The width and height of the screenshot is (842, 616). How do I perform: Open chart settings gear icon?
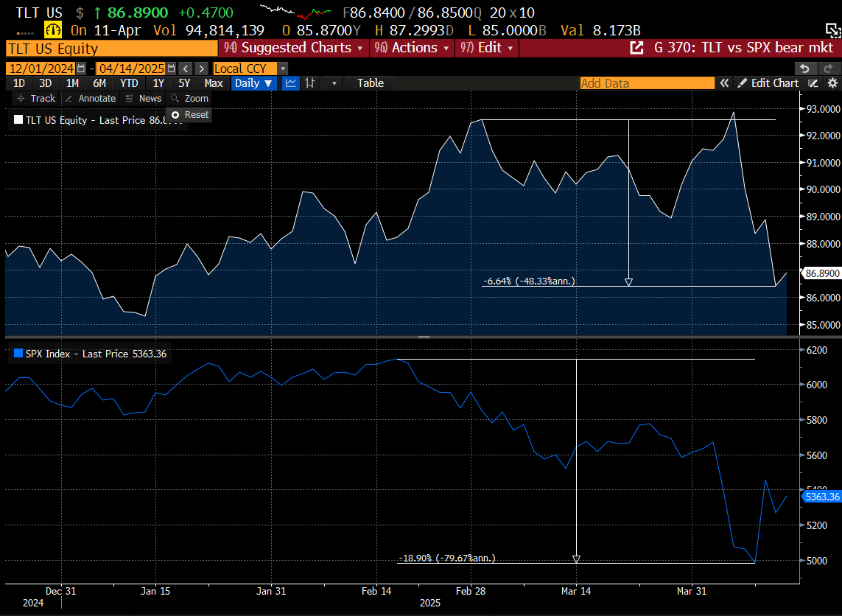[x=832, y=83]
